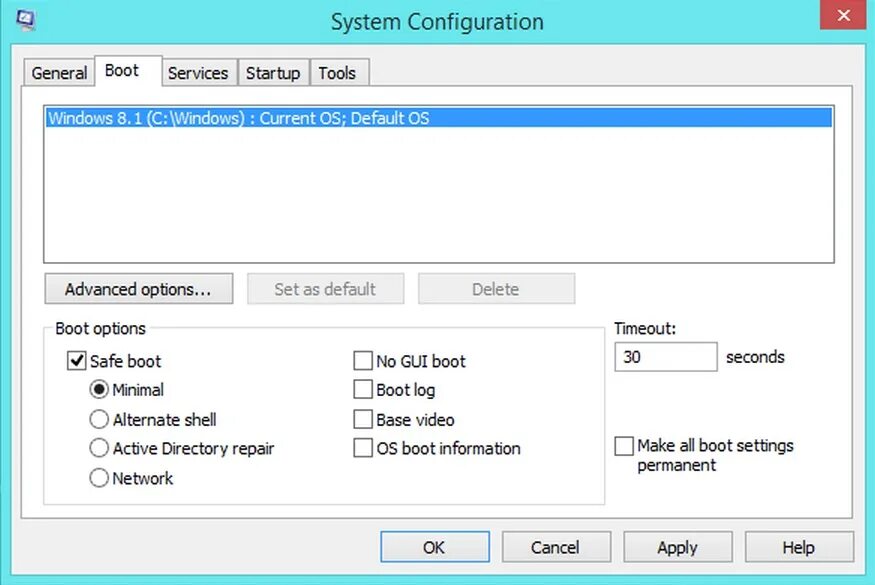Click the Delete button

pos(496,289)
